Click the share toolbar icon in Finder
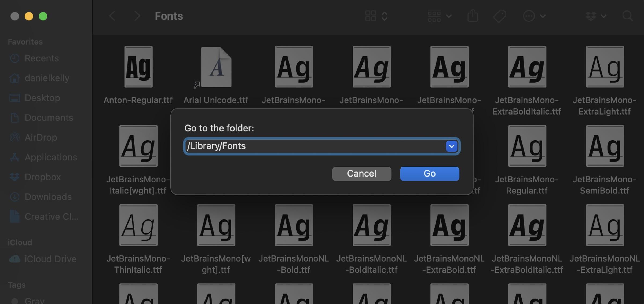The width and height of the screenshot is (644, 304). pyautogui.click(x=473, y=16)
